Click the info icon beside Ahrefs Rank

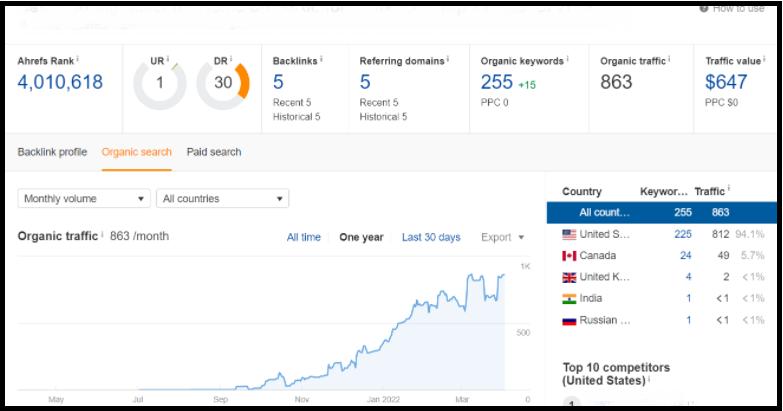pyautogui.click(x=77, y=59)
